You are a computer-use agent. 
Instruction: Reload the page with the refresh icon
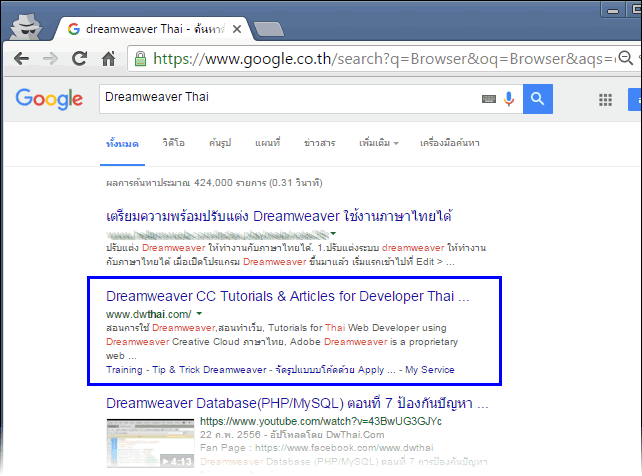click(x=79, y=59)
